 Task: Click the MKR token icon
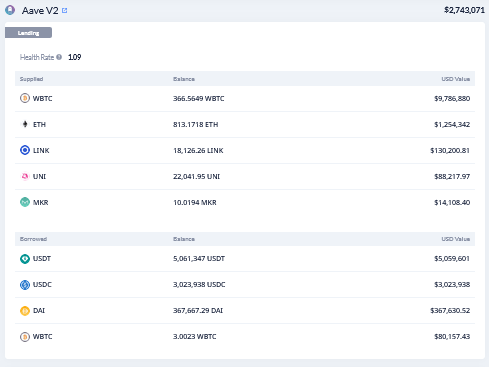pyautogui.click(x=25, y=202)
